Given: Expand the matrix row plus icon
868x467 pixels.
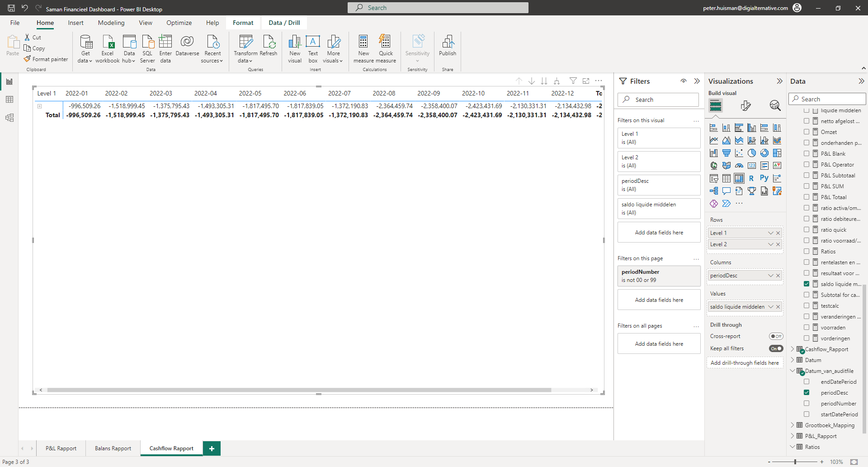Looking at the screenshot, I should point(40,106).
